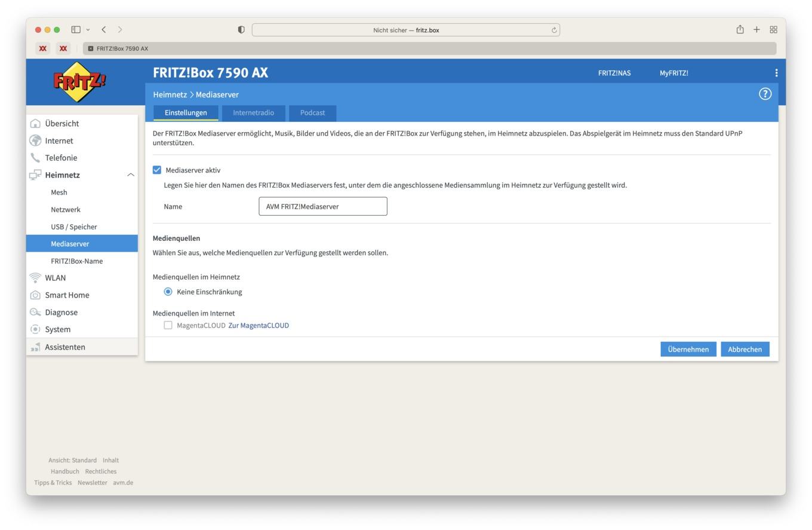The height and width of the screenshot is (530, 812).
Task: Click the WLAN wifi icon
Action: (35, 278)
